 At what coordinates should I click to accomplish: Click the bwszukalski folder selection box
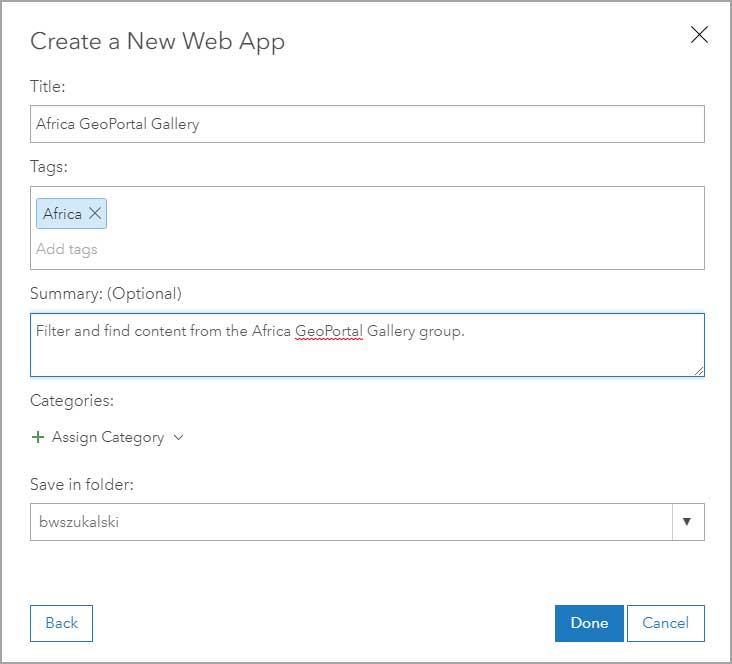point(350,522)
